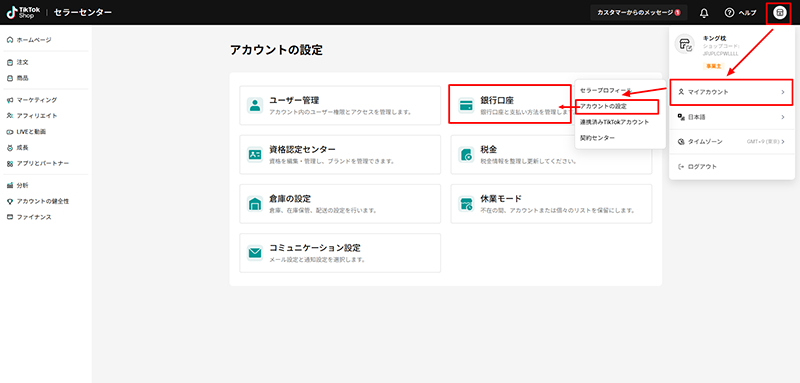Click the 税金 tax document icon
This screenshot has width=800, height=383.
click(466, 155)
